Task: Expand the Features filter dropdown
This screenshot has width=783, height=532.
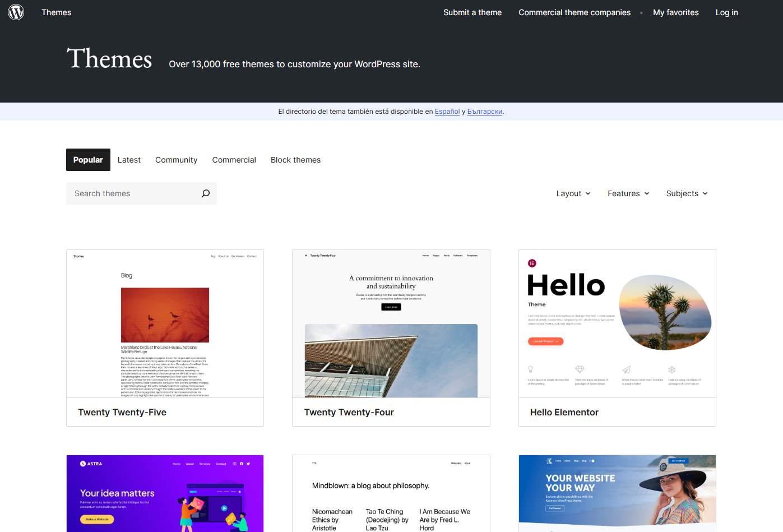Action: pos(628,193)
